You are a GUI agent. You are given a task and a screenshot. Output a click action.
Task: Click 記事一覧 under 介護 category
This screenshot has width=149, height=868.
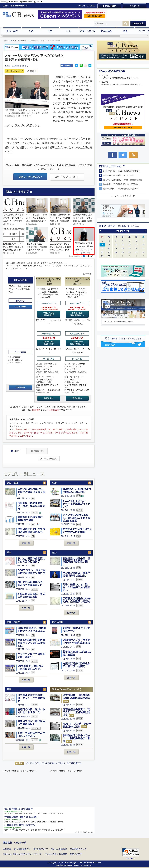(x=71, y=543)
